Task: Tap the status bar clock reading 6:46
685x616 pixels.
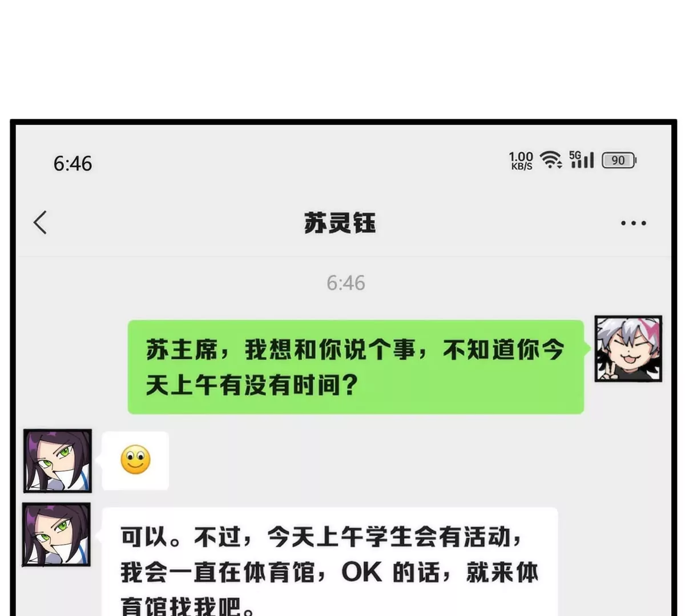Action: click(72, 164)
